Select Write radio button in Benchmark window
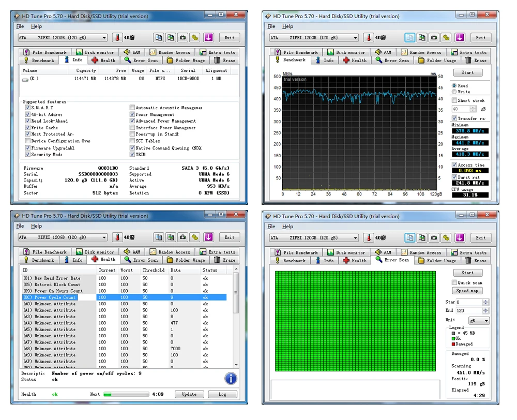This screenshot has height=420, width=517. 454,92
